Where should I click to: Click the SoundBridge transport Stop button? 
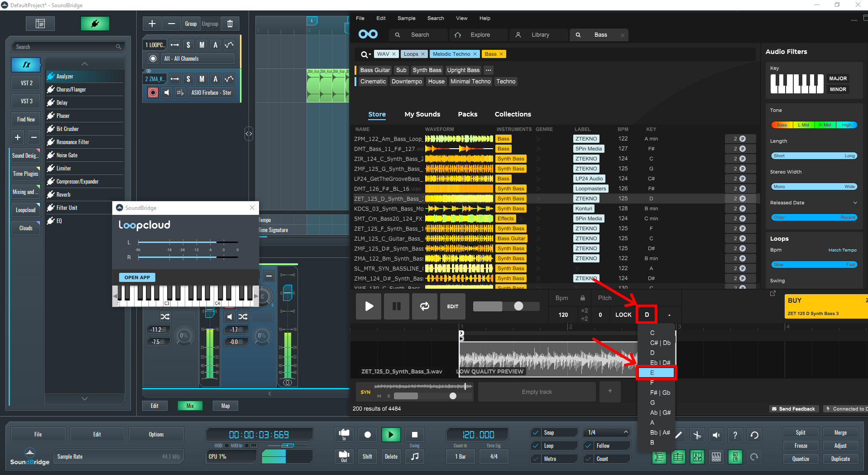[414, 435]
